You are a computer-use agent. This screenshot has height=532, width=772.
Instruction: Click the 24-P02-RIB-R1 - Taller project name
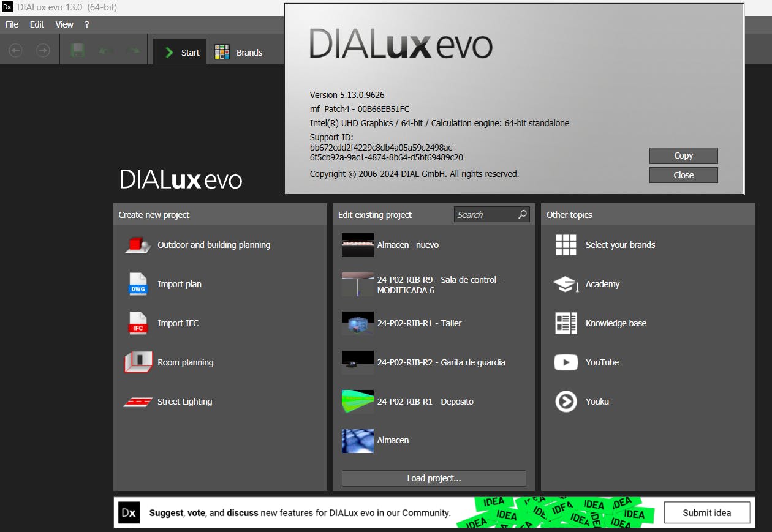[420, 323]
